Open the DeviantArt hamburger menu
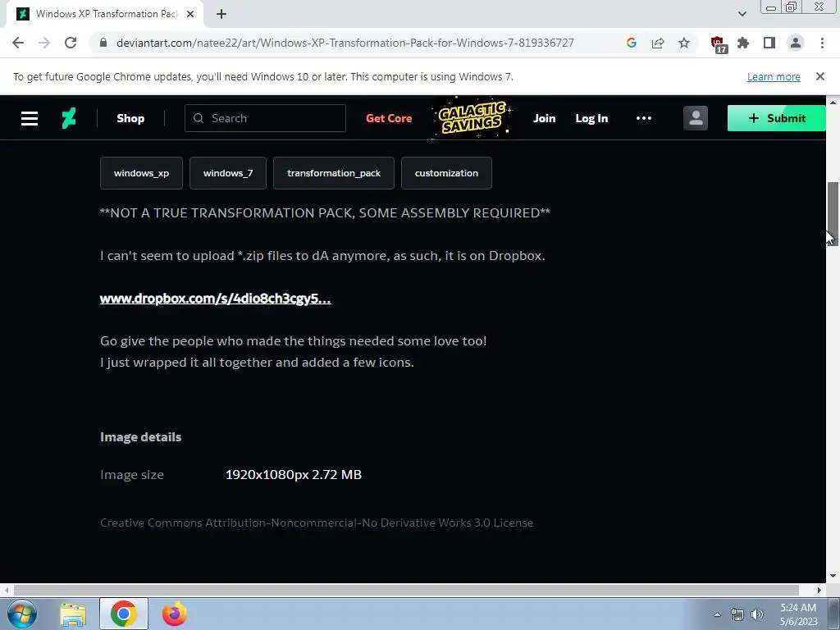The image size is (840, 630). pyautogui.click(x=30, y=118)
